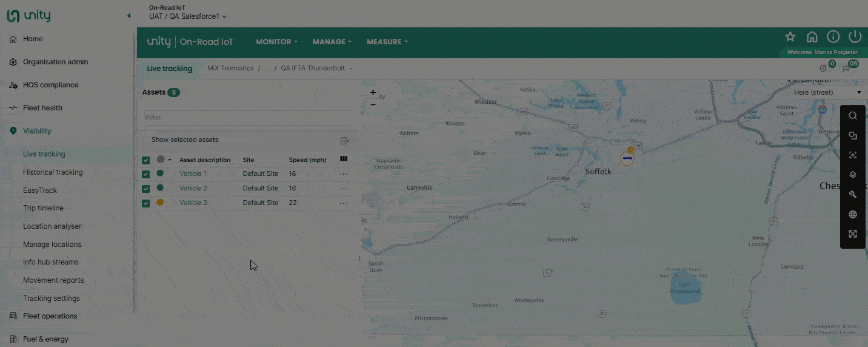Viewport: 868px width, 347px height.
Task: Click the home icon in header
Action: (x=812, y=37)
